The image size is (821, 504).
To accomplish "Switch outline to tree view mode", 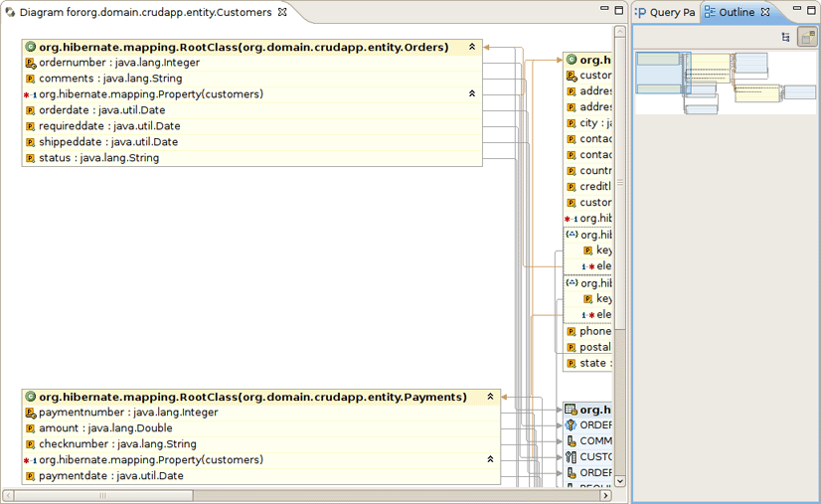I will pyautogui.click(x=786, y=37).
